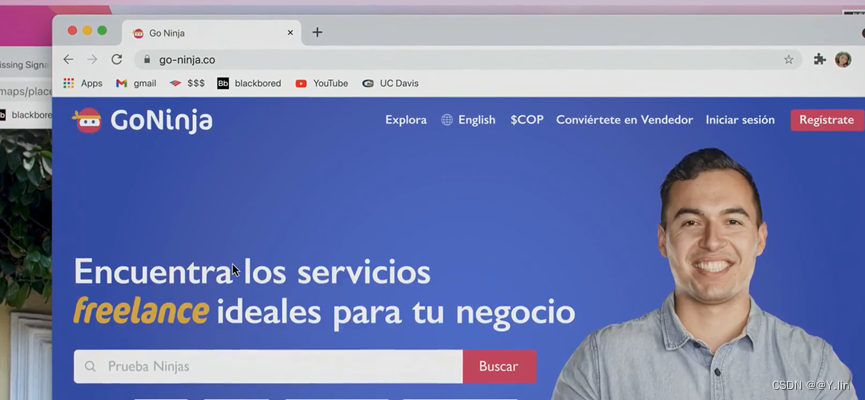865x400 pixels.
Task: Click the GoNinja logo
Action: click(x=142, y=120)
